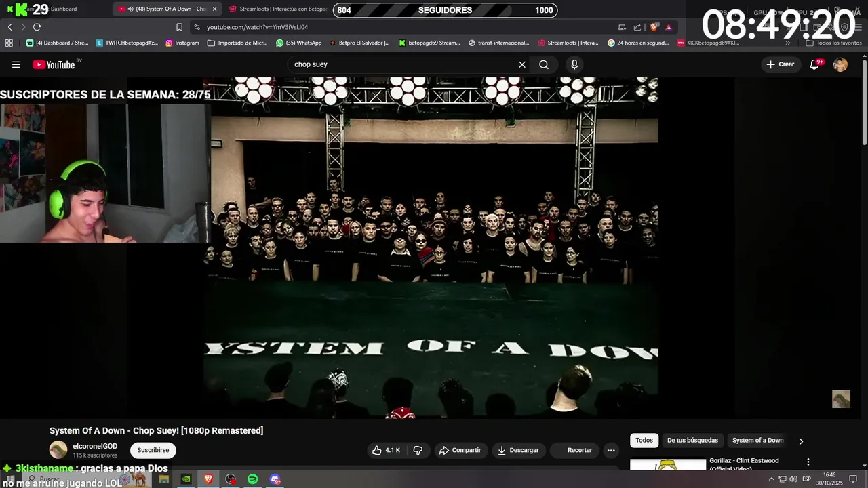Open more actions ellipsis under video

click(611, 450)
